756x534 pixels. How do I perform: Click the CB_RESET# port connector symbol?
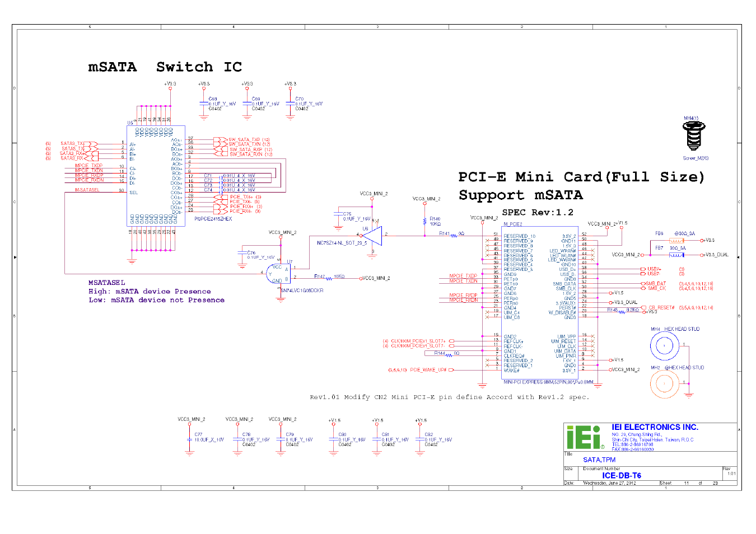click(x=644, y=308)
